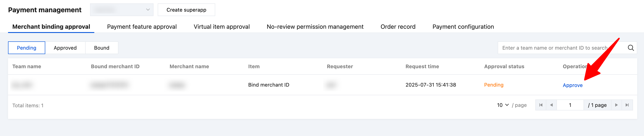Approve the pending merchant binding request

tap(573, 85)
